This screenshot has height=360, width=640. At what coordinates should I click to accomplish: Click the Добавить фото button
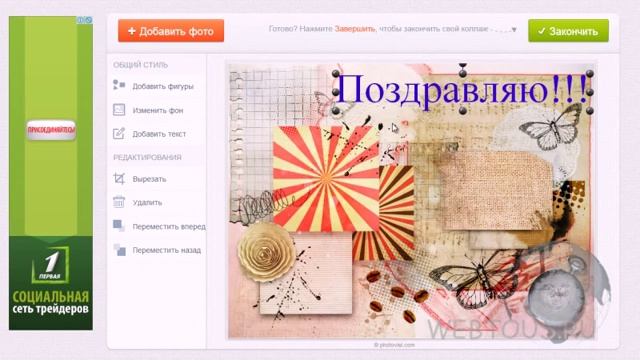(x=171, y=31)
